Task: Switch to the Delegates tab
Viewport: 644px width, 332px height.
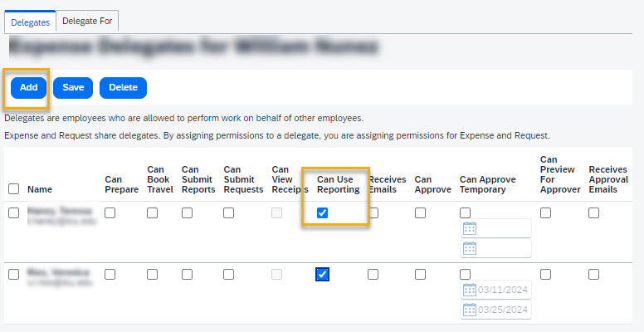Action: [31, 21]
